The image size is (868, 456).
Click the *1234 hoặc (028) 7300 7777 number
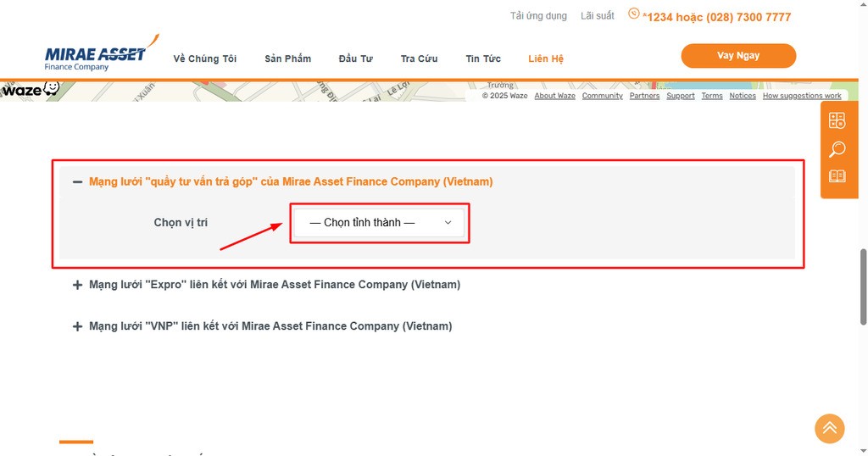[716, 17]
